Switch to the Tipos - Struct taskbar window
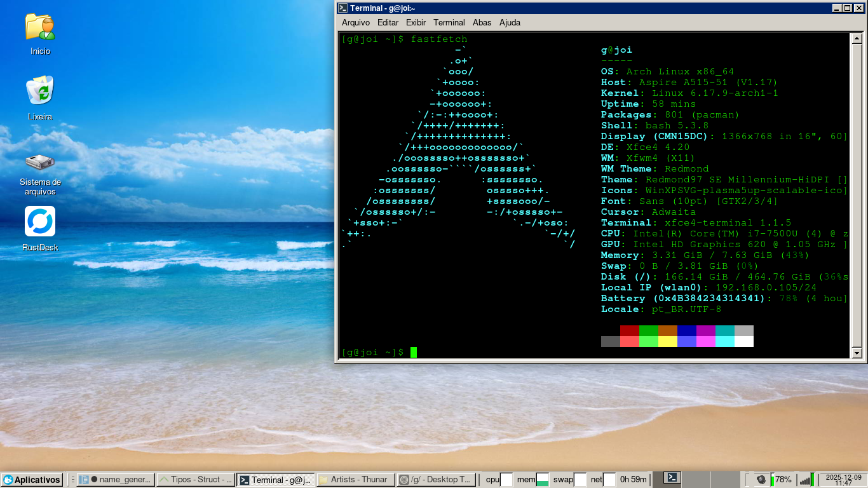This screenshot has height=488, width=868. tap(195, 480)
